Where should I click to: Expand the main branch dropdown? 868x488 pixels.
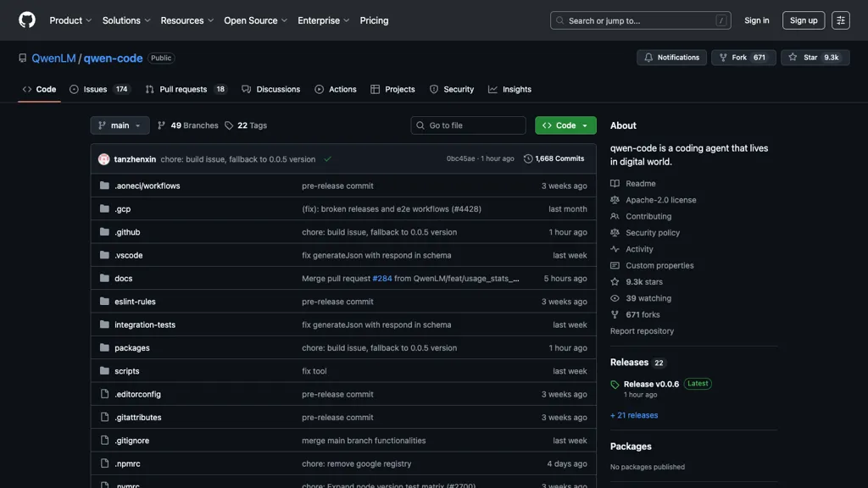click(120, 125)
